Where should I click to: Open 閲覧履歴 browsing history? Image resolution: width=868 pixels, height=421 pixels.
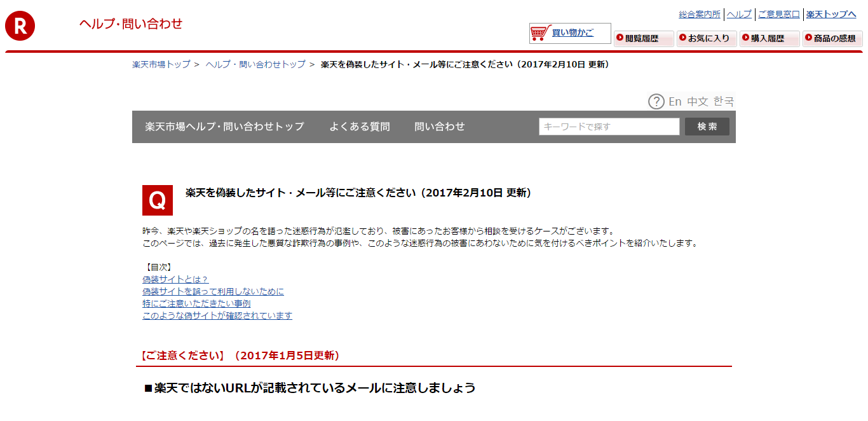(644, 39)
